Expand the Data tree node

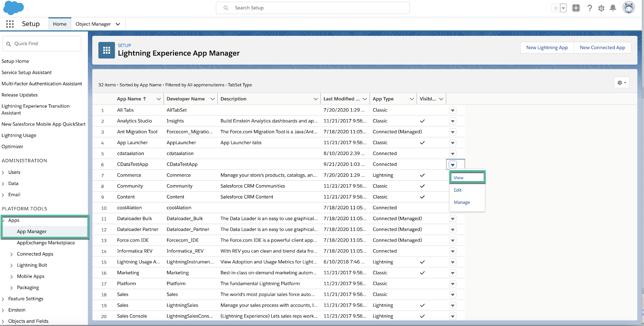tap(3, 184)
